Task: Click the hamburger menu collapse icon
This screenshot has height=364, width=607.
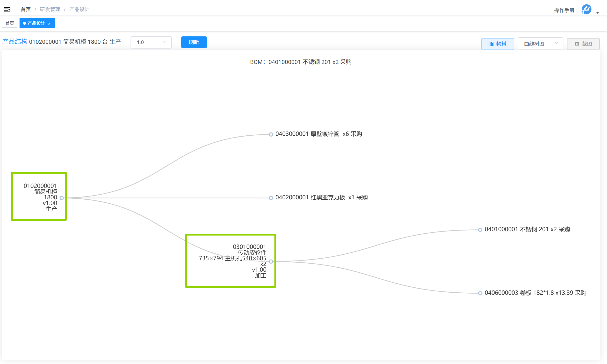Action: [x=7, y=10]
